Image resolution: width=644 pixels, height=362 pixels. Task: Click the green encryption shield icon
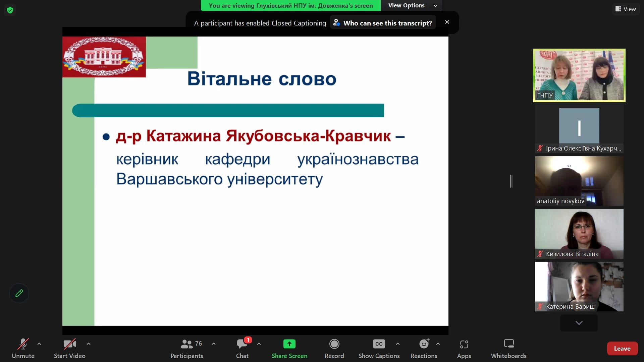coord(10,10)
